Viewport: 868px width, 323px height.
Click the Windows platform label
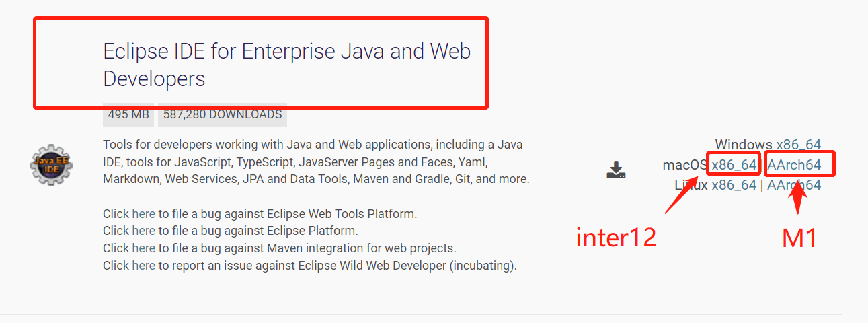click(x=743, y=145)
